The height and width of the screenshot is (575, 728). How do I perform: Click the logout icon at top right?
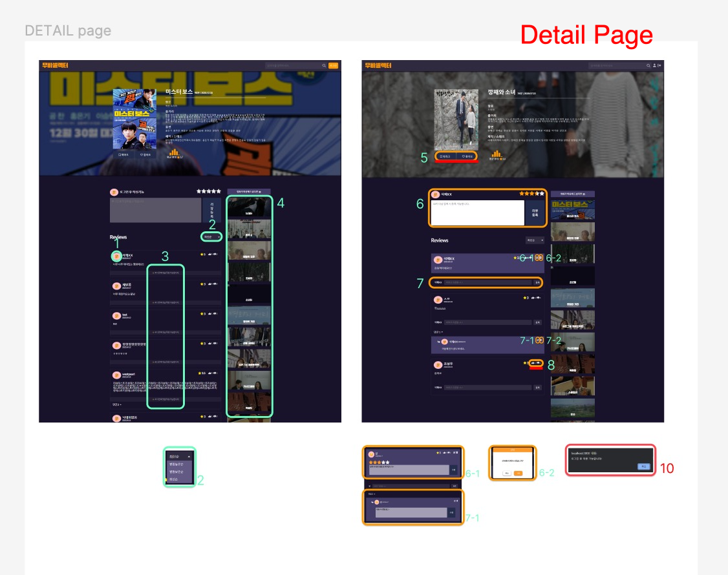point(659,65)
